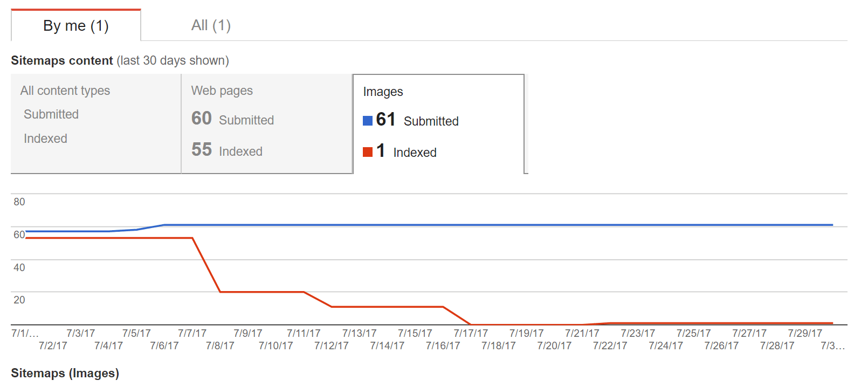Click the 7/12/17 date on chart axis
This screenshot has width=868, height=387.
[x=332, y=345]
